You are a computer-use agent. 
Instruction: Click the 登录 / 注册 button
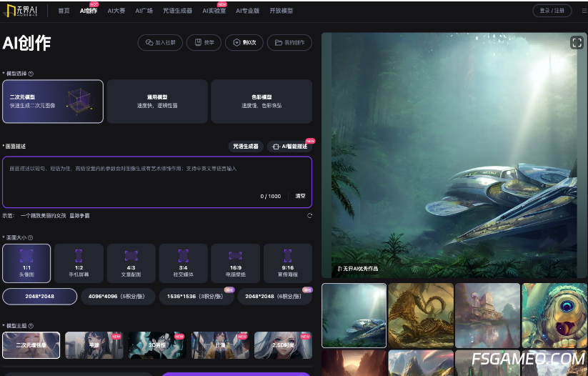pyautogui.click(x=552, y=11)
